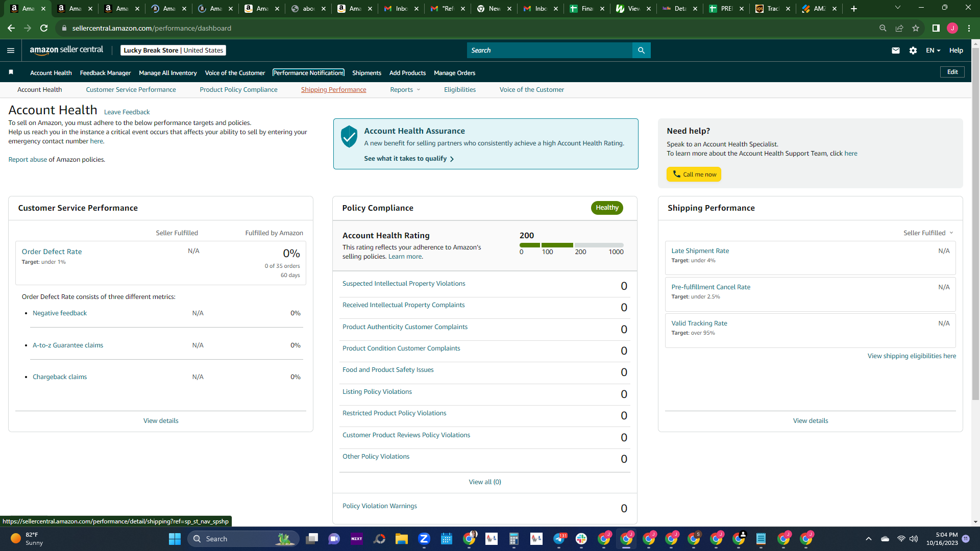980x551 pixels.
Task: Click the Seller Central search field
Action: (x=549, y=50)
